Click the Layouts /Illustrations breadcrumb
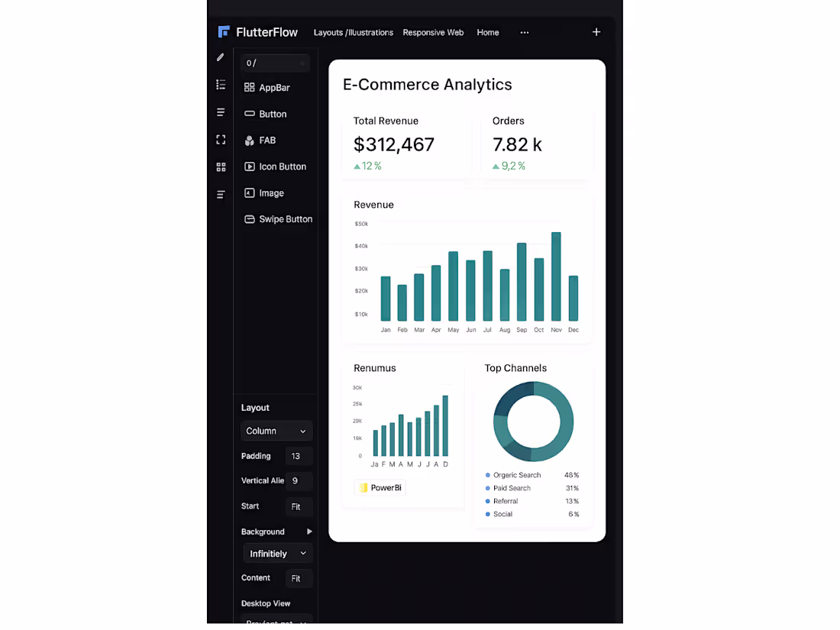 [x=353, y=32]
